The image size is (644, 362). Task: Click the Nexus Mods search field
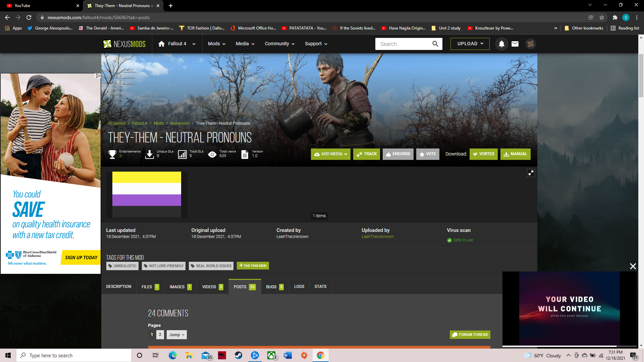coord(404,44)
